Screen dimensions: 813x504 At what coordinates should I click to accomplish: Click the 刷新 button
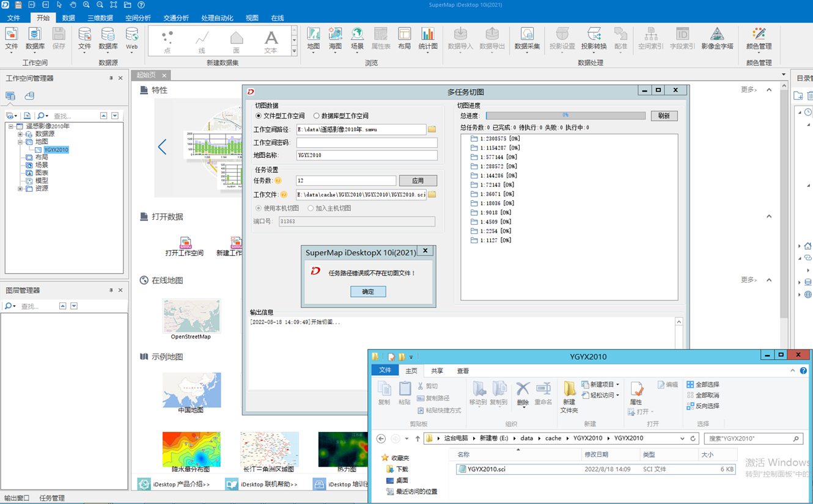click(664, 115)
